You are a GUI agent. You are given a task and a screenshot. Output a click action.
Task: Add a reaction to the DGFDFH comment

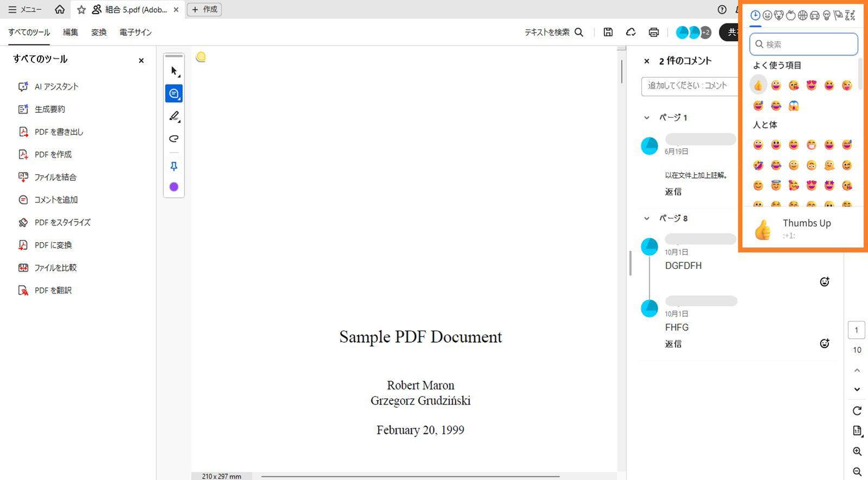coord(825,281)
